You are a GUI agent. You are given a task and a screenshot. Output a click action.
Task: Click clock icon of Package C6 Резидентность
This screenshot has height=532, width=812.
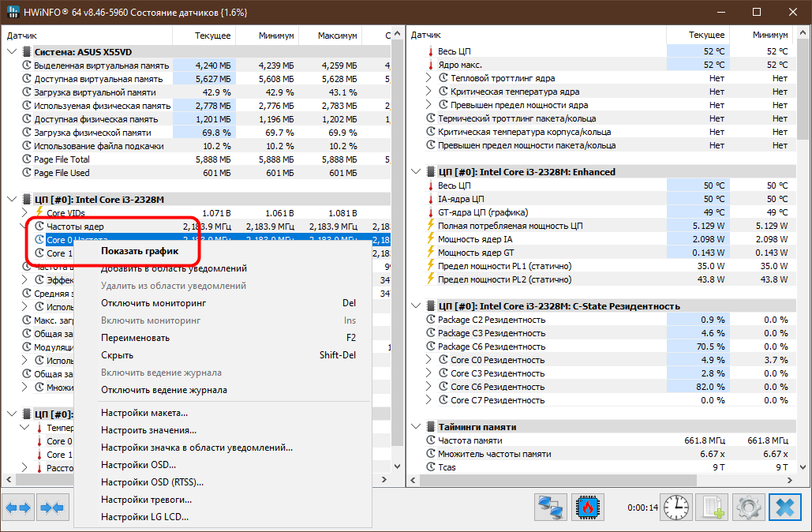tap(430, 346)
